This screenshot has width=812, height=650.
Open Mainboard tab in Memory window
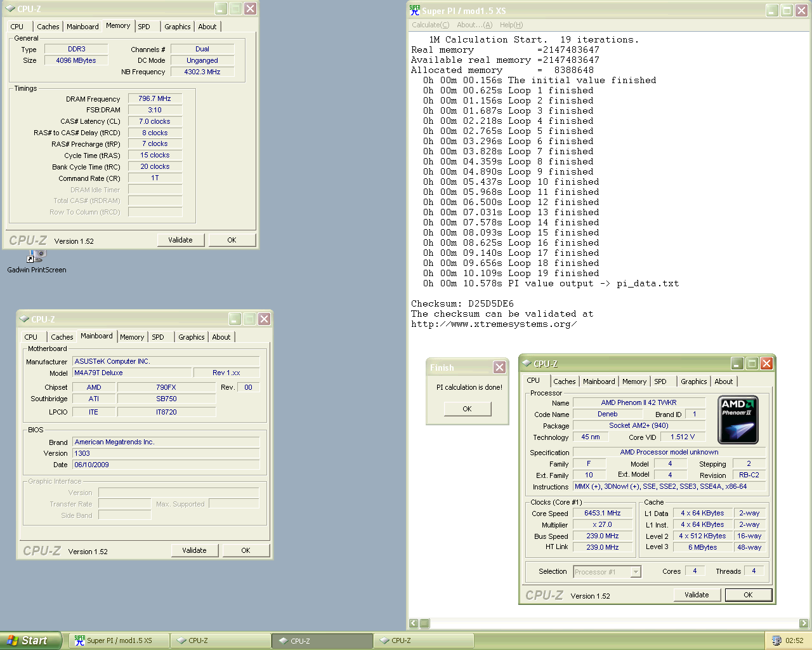[x=82, y=27]
